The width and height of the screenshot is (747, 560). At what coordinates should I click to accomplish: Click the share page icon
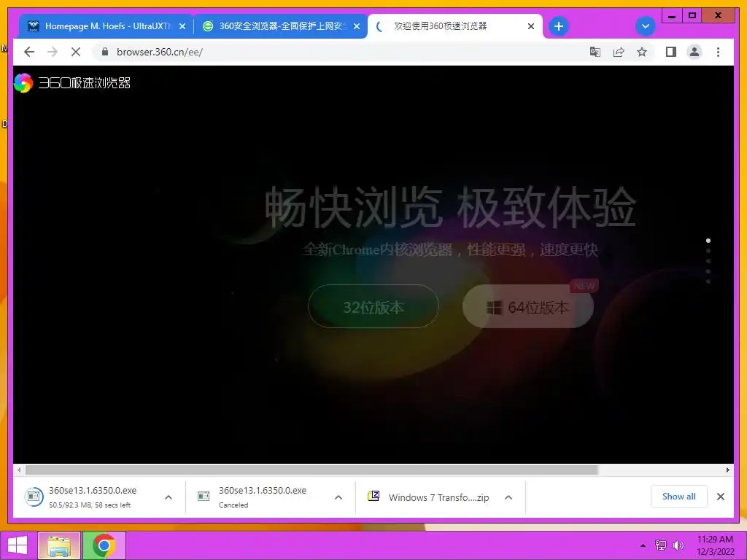click(x=619, y=52)
